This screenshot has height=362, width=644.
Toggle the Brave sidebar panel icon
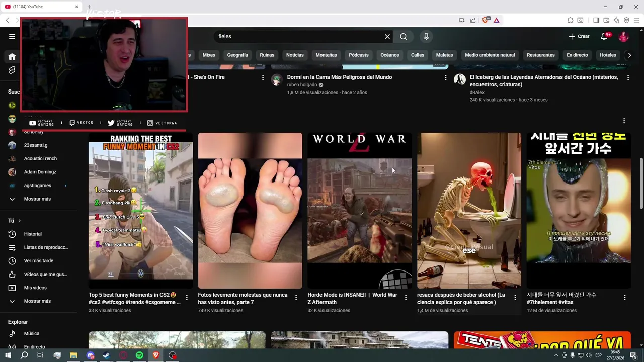click(x=596, y=20)
